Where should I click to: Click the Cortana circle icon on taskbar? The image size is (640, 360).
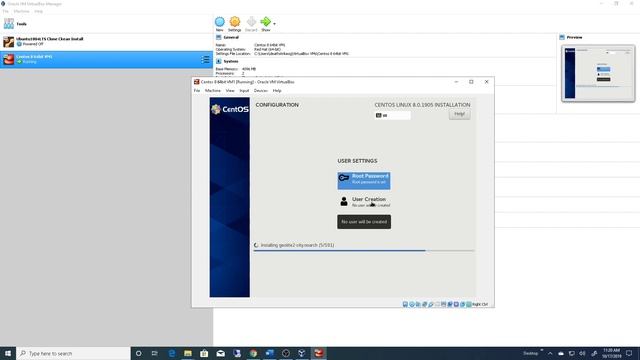point(139,353)
